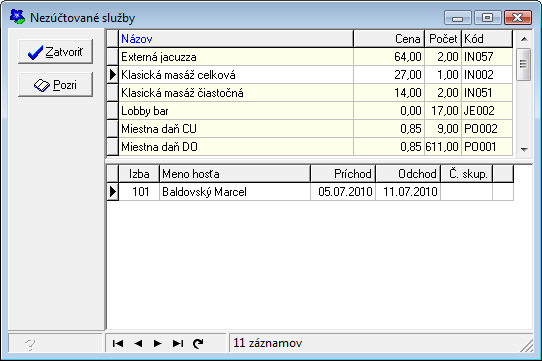Click row selector beside Lobby bar
The width and height of the screenshot is (542, 361).
pos(113,111)
